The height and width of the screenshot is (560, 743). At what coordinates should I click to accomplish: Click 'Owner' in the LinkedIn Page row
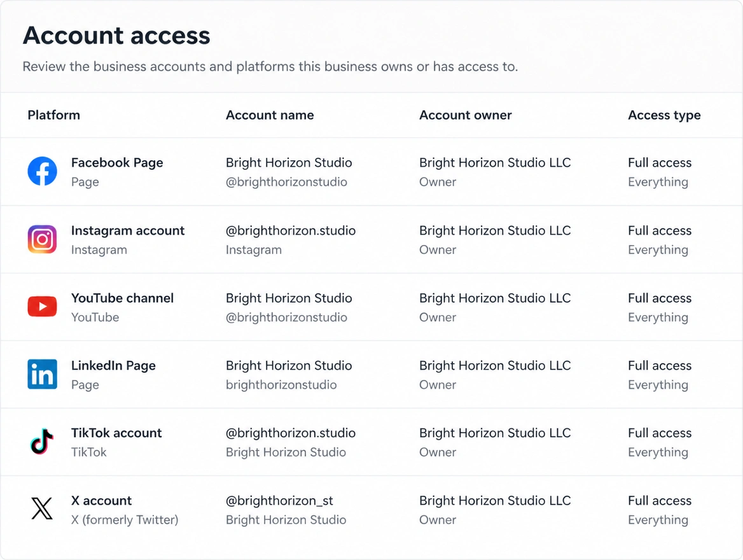(438, 385)
